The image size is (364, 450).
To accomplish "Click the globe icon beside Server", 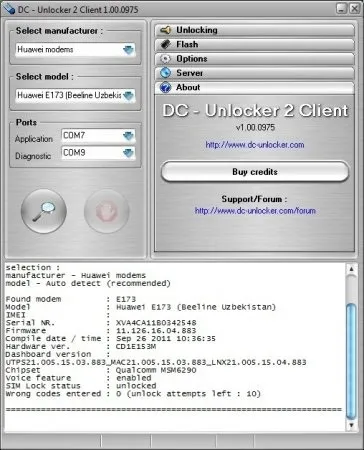I will [165, 73].
